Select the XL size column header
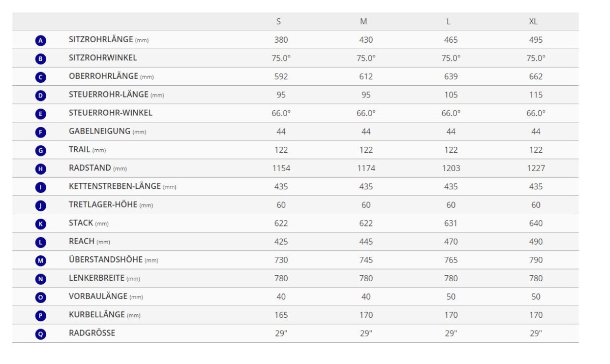Viewport: 610px width, 364px height. tap(533, 21)
